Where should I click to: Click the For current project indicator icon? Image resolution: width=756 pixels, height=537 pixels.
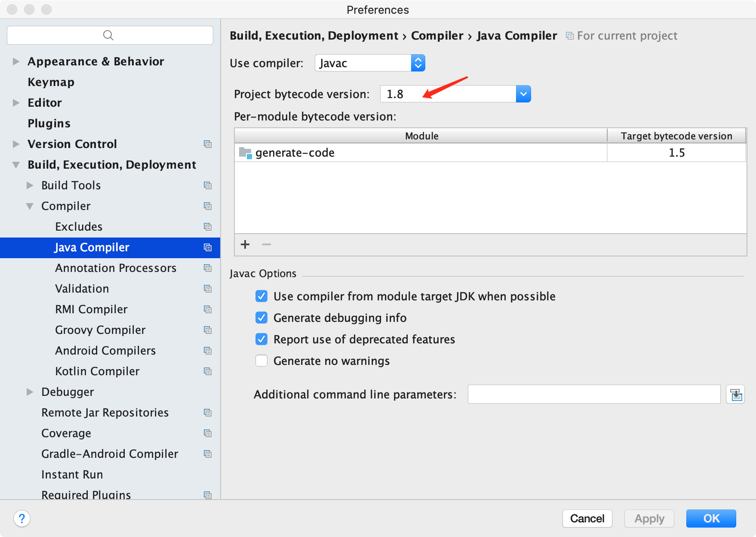tap(569, 35)
